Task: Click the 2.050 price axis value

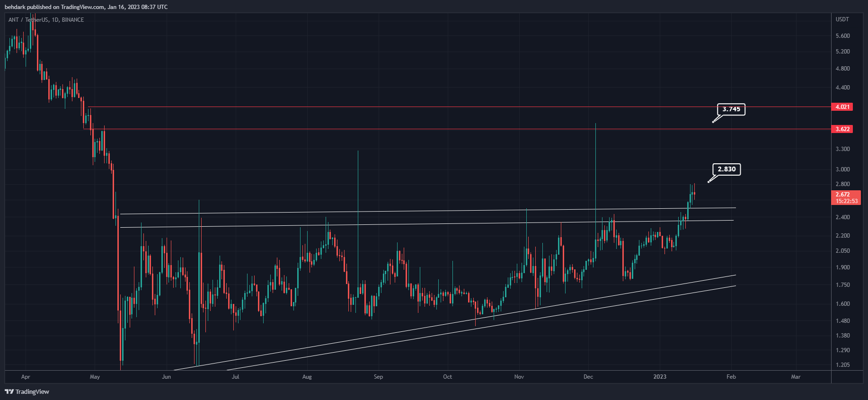Action: tap(842, 251)
